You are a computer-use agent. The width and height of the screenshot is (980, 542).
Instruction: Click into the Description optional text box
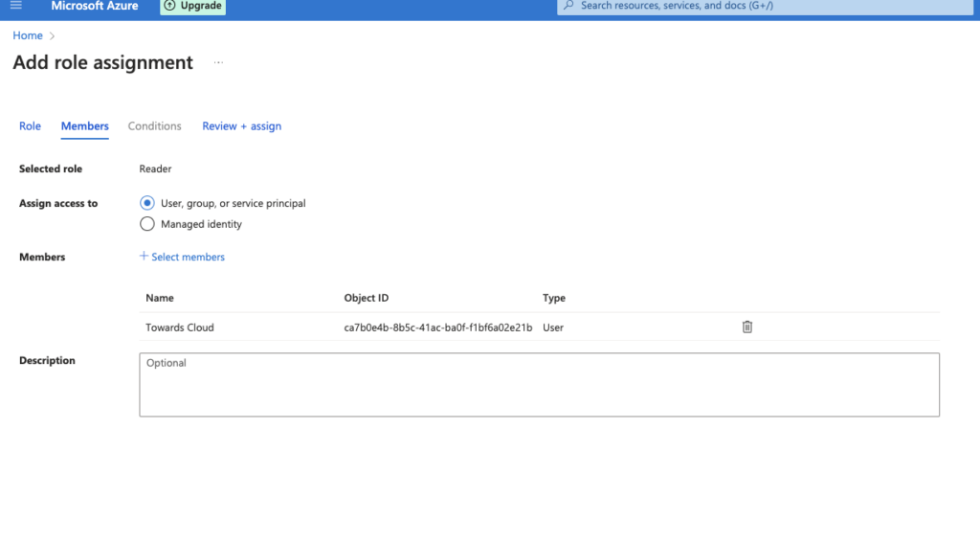(540, 384)
